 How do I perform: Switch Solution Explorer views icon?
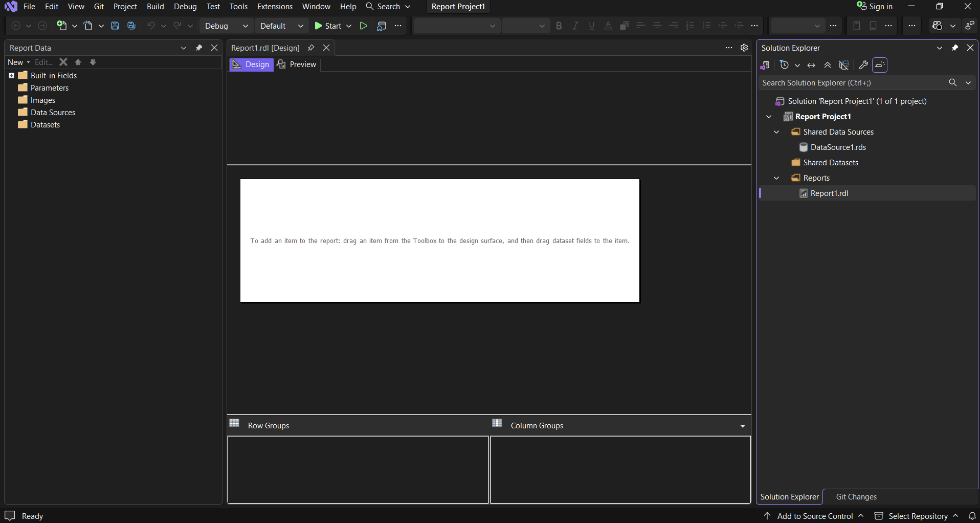765,65
